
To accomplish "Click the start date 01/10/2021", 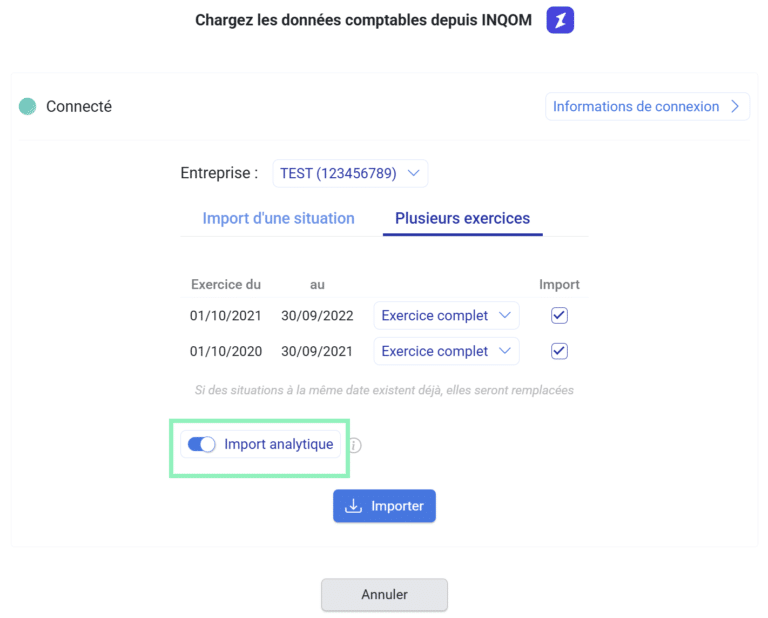I will 225,316.
